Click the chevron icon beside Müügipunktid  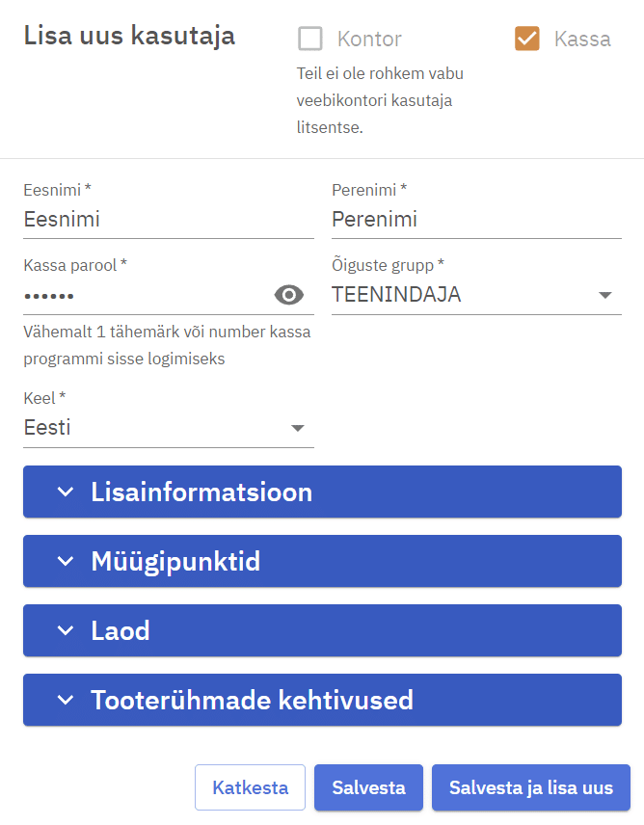65,561
